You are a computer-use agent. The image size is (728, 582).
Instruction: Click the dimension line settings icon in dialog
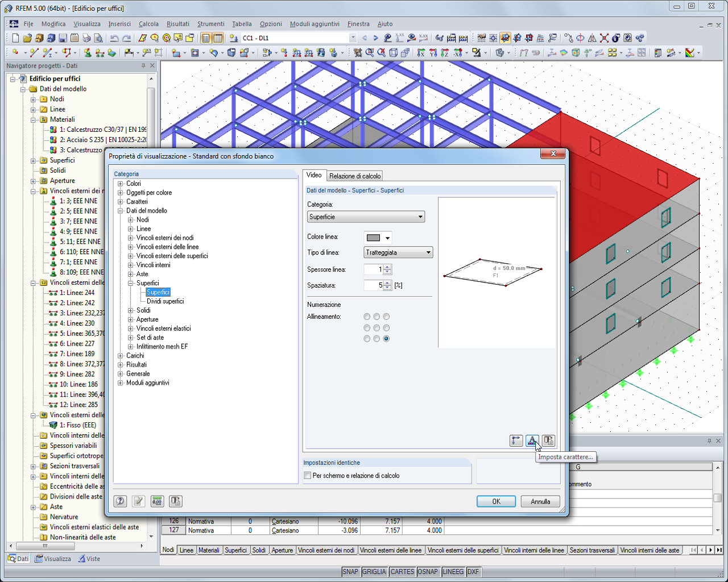(516, 440)
